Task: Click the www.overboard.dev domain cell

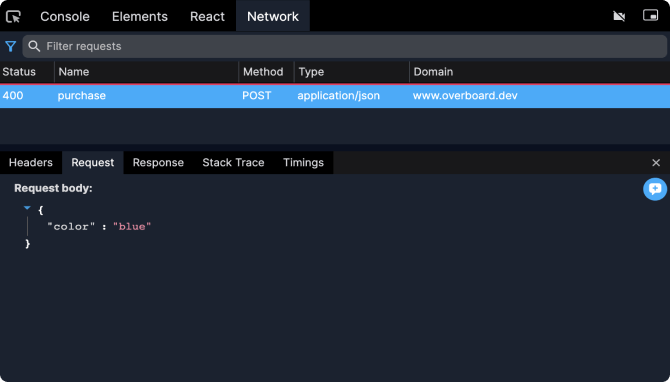Action: (465, 96)
